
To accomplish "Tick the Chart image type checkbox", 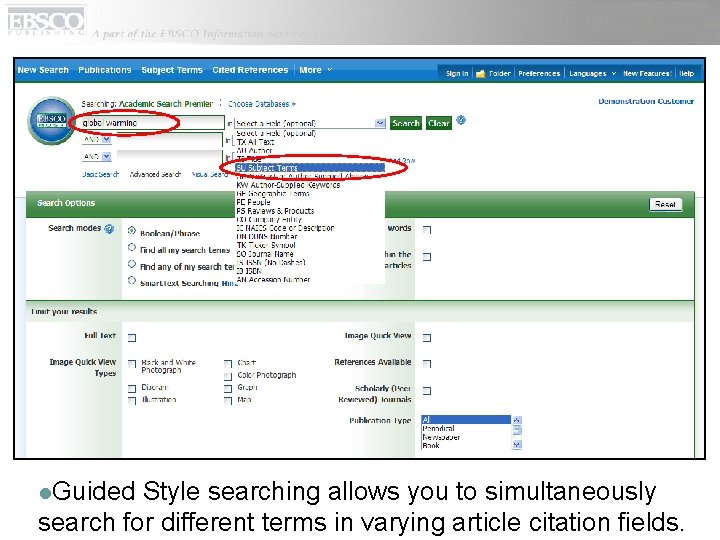I will (228, 364).
